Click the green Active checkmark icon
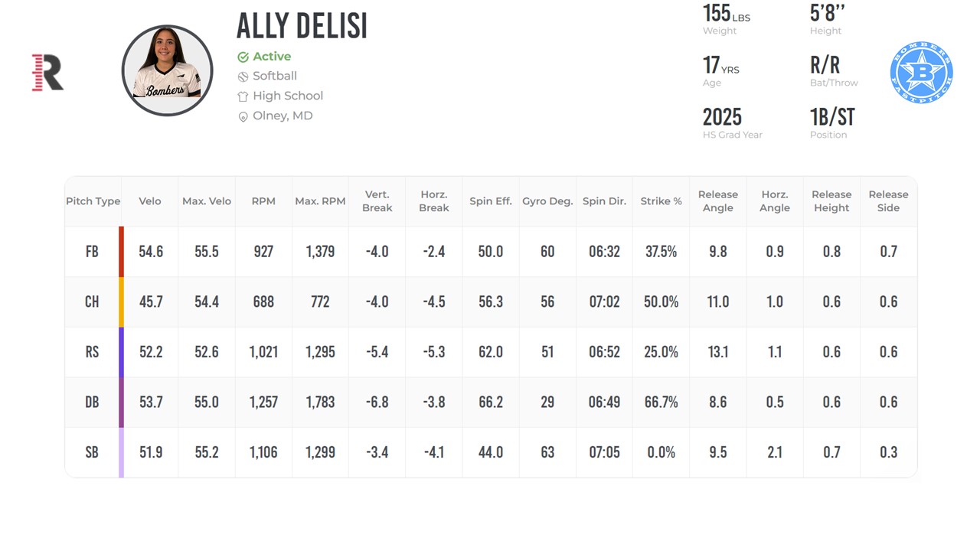This screenshot has width=980, height=551. point(243,57)
